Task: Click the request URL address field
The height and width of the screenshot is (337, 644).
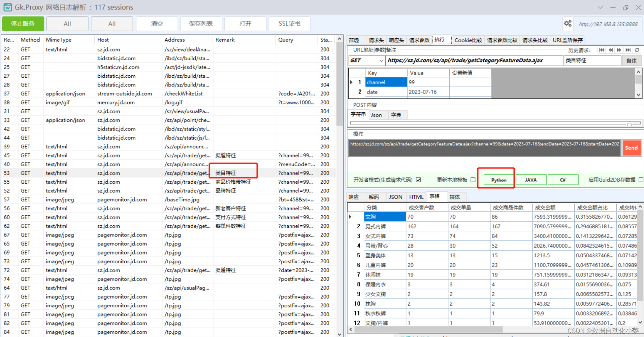Action: [474, 61]
